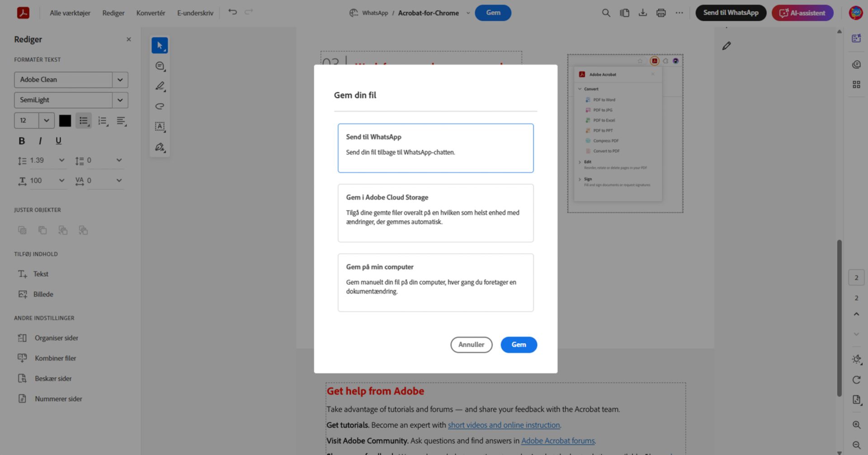Click the Gem button in dialog
868x455 pixels.
coord(519,345)
